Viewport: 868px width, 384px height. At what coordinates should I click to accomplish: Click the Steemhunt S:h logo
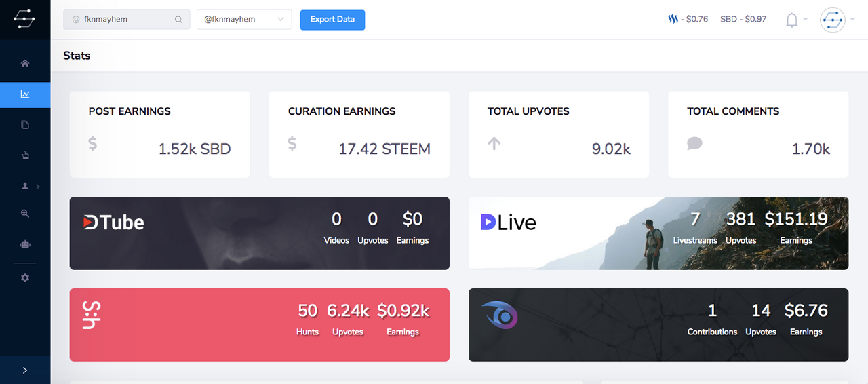(92, 315)
